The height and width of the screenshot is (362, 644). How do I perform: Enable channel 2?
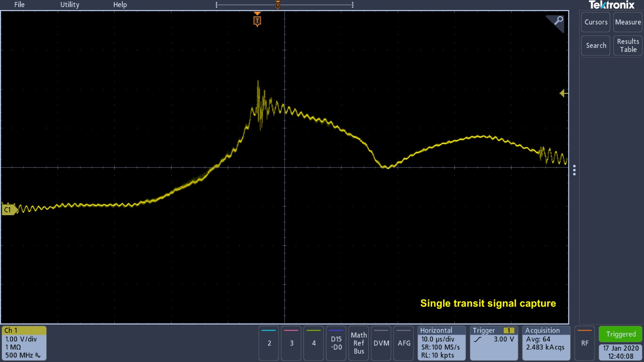tap(269, 343)
